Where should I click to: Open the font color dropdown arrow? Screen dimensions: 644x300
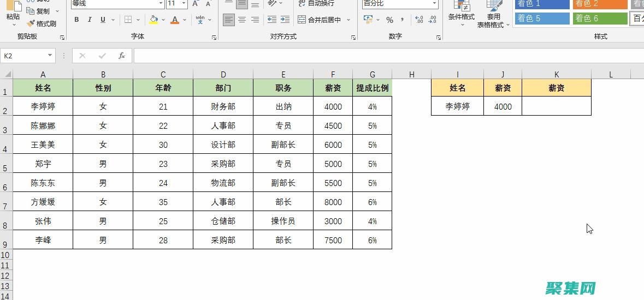click(x=185, y=20)
